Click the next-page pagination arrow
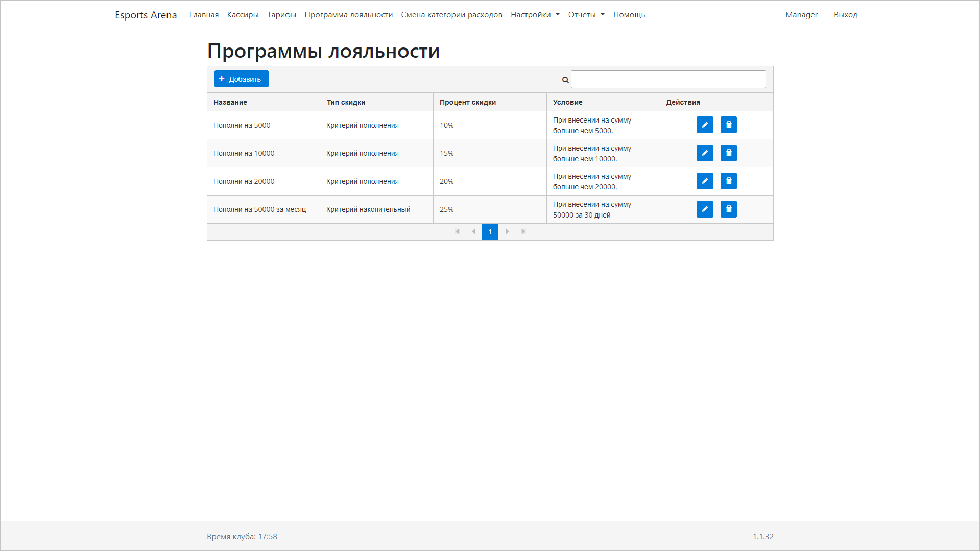 pos(507,231)
